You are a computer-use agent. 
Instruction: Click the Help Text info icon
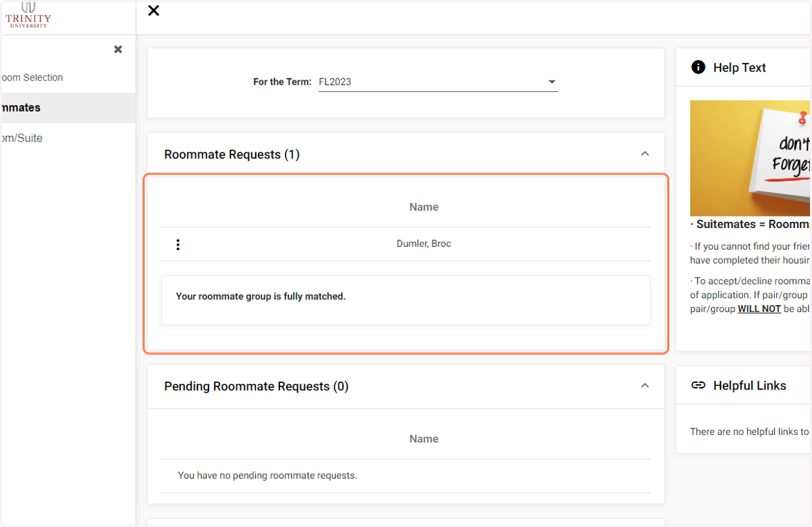[x=698, y=67]
